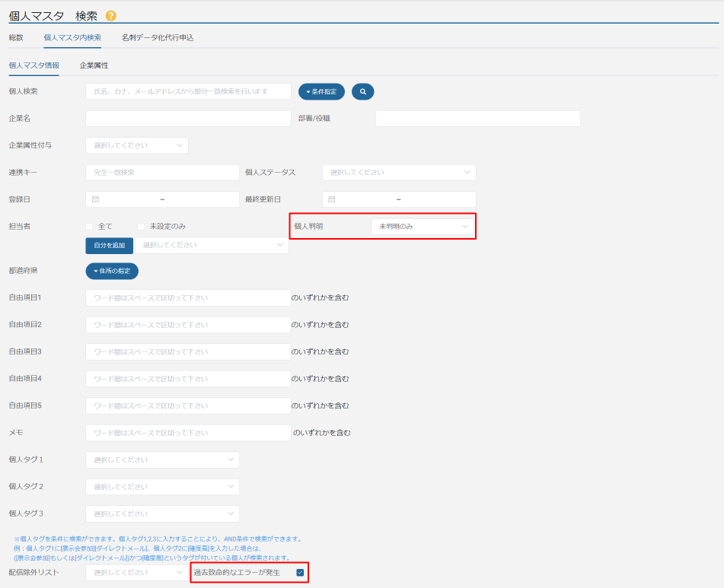Click the 住所の指定 button

pyautogui.click(x=112, y=271)
